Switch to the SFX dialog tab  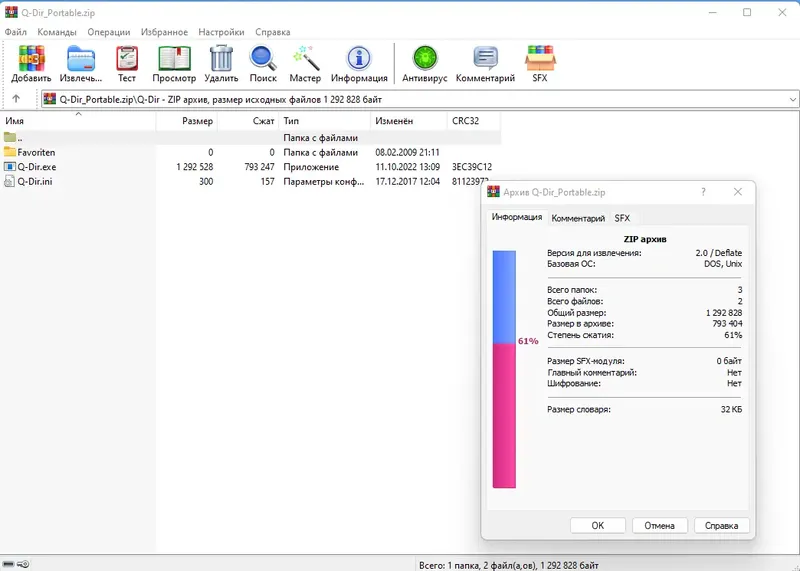(622, 218)
